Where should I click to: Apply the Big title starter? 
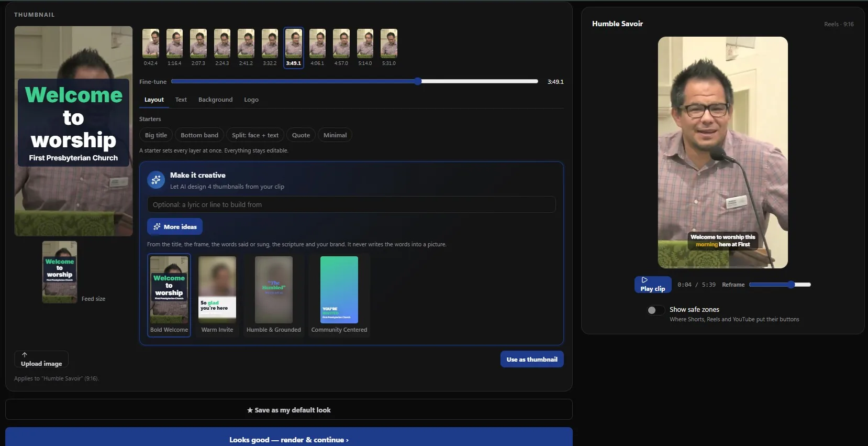tap(156, 135)
